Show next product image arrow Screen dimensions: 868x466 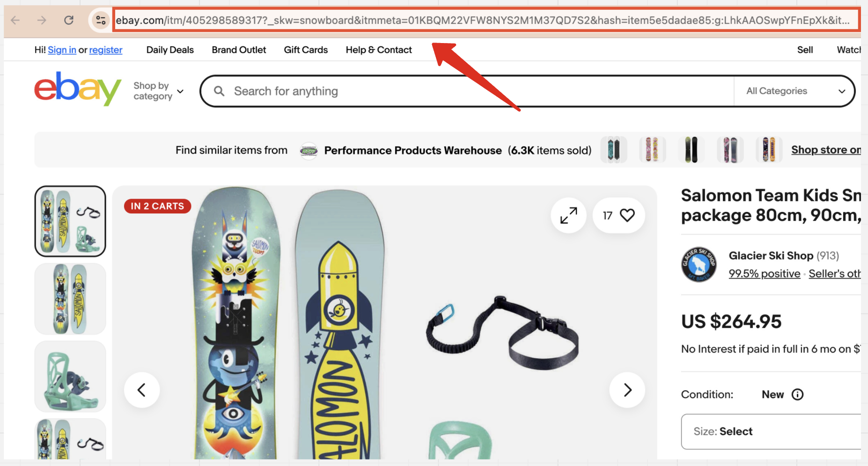627,390
